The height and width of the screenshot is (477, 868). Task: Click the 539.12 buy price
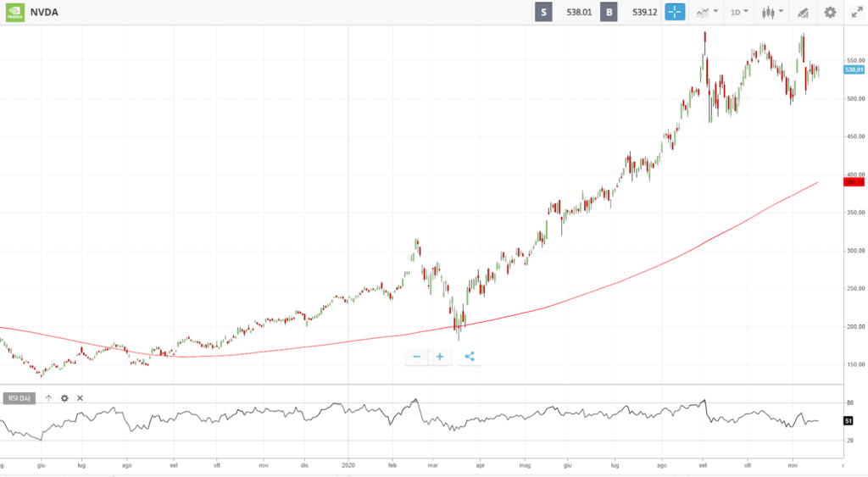[x=645, y=12]
